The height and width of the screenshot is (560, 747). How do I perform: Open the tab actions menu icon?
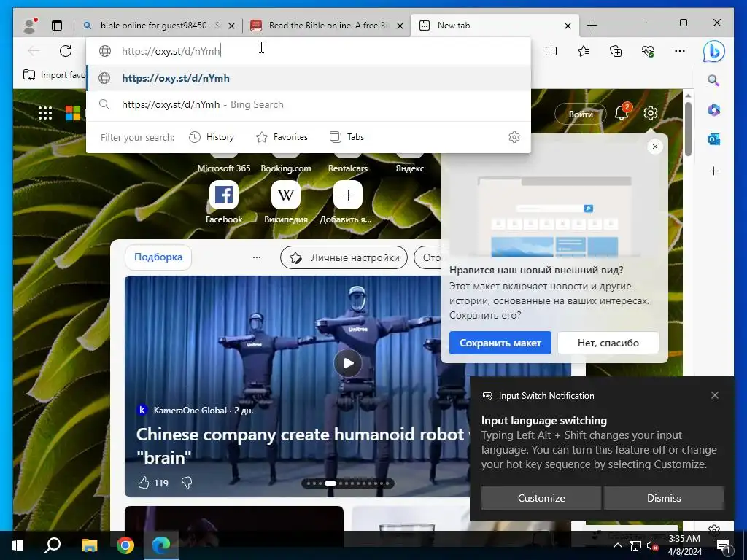click(57, 26)
